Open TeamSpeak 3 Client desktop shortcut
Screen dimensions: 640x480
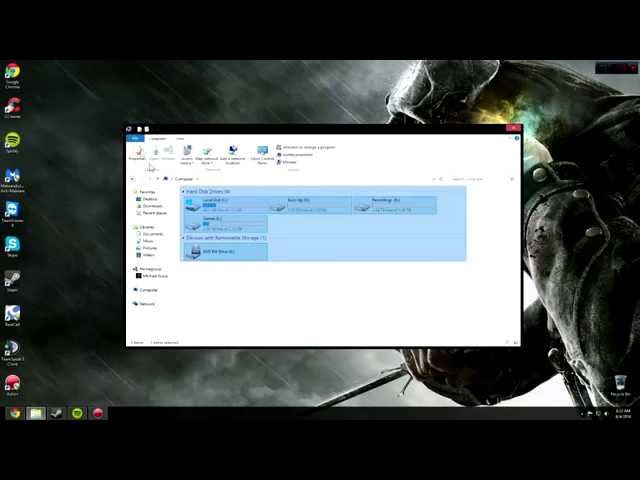[x=12, y=353]
